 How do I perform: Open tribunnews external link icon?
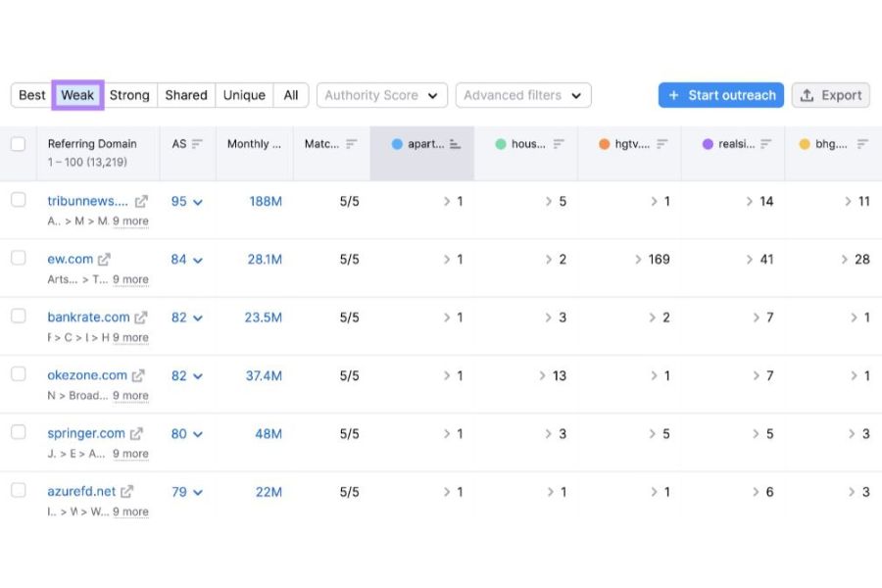click(x=141, y=201)
